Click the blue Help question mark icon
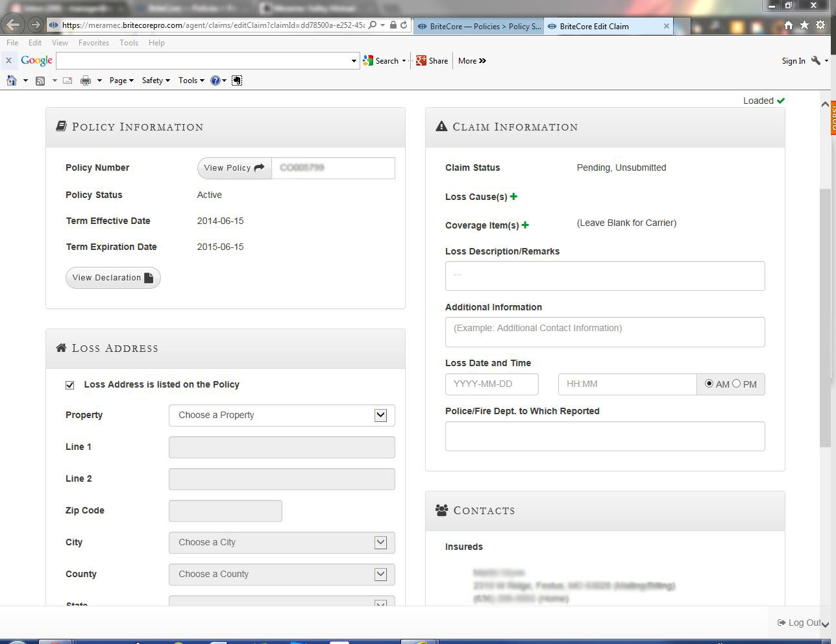This screenshot has height=644, width=836. pyautogui.click(x=215, y=80)
